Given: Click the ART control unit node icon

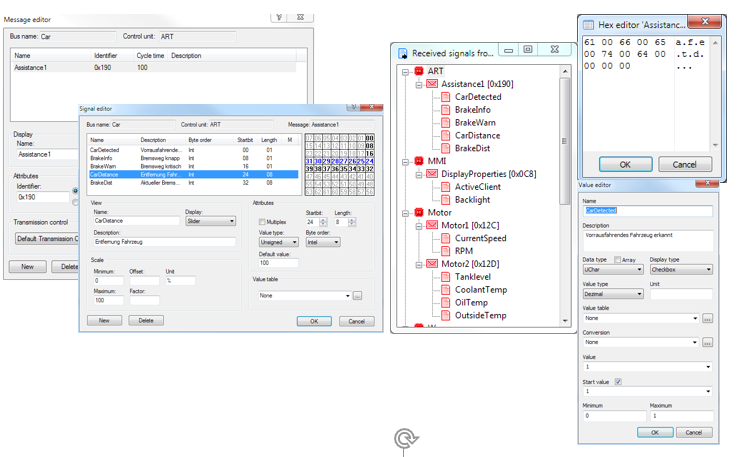Looking at the screenshot, I should coord(419,72).
